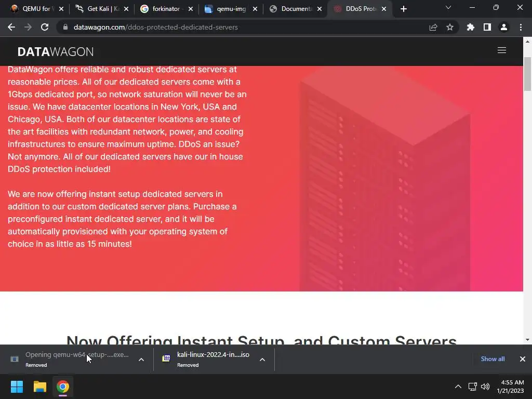The height and width of the screenshot is (399, 532).
Task: View site info via lock icon
Action: 65,27
